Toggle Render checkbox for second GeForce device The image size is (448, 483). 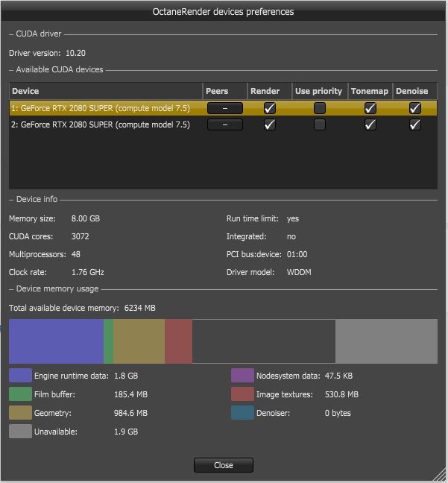[270, 124]
